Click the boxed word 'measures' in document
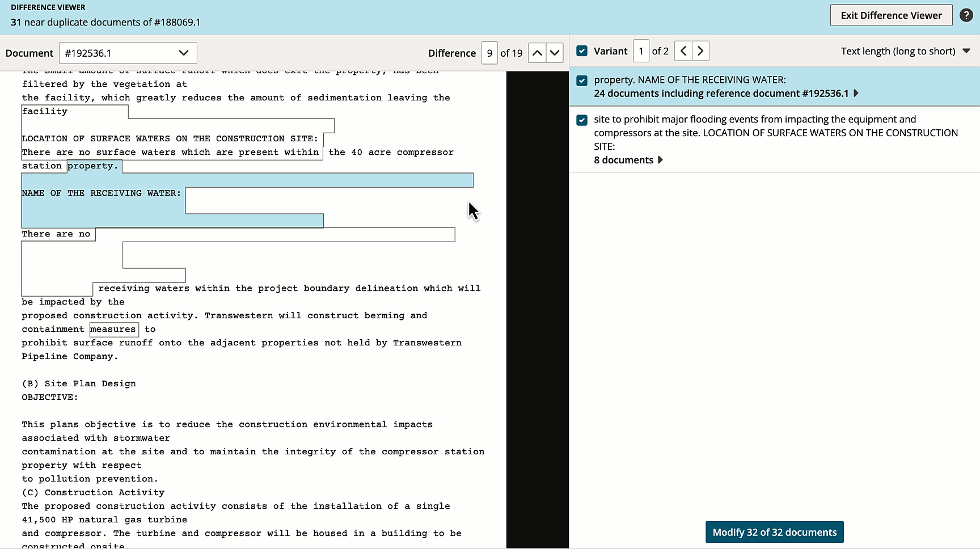 [x=113, y=329]
